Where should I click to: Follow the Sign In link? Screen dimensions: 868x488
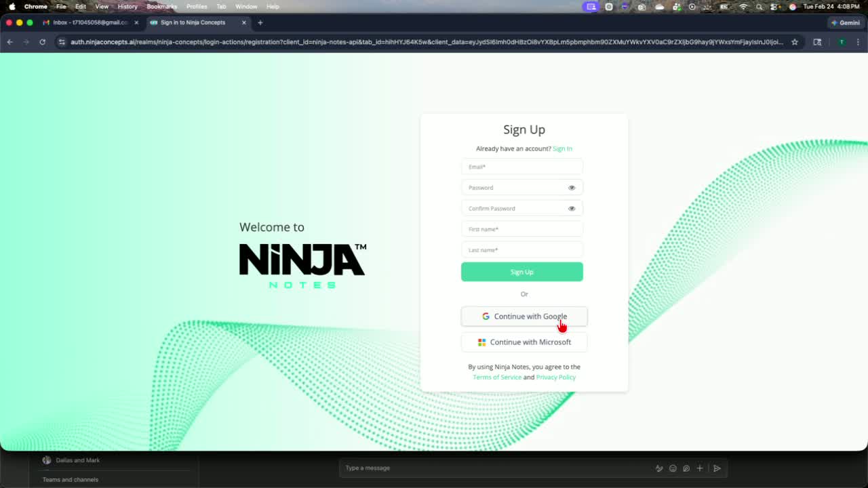click(562, 148)
